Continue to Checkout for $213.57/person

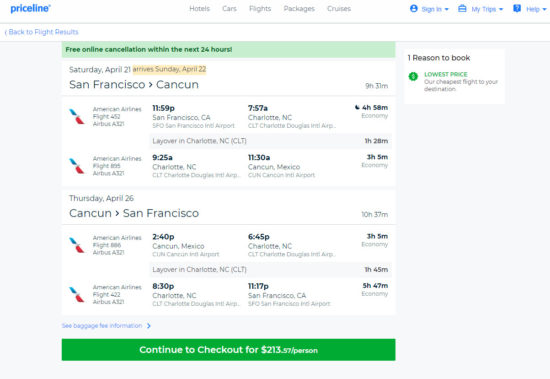[x=228, y=350]
